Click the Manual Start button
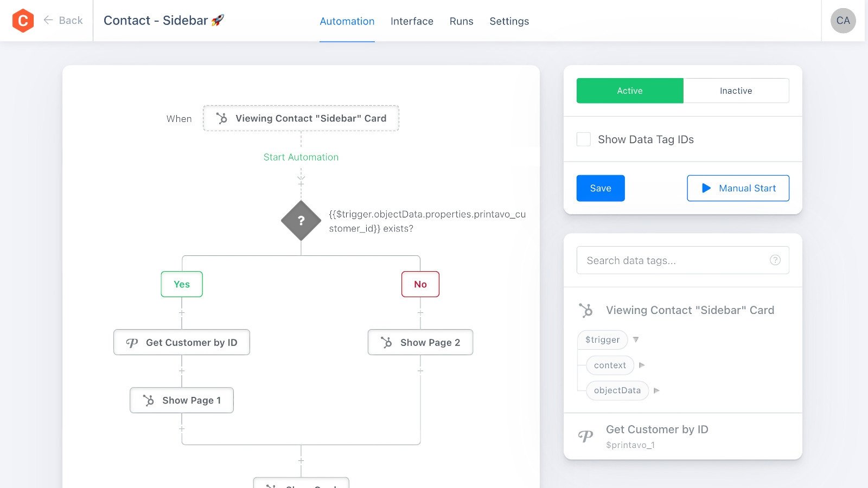Viewport: 868px width, 488px height. pos(738,188)
